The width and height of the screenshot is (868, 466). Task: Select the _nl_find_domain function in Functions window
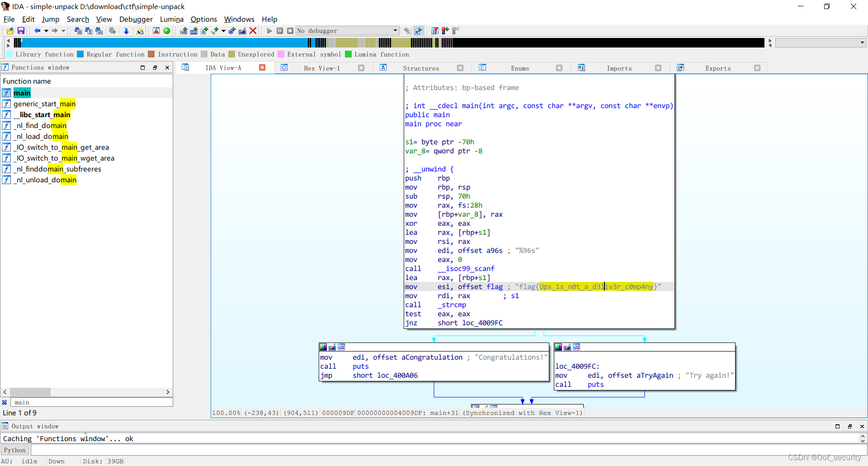click(x=42, y=125)
